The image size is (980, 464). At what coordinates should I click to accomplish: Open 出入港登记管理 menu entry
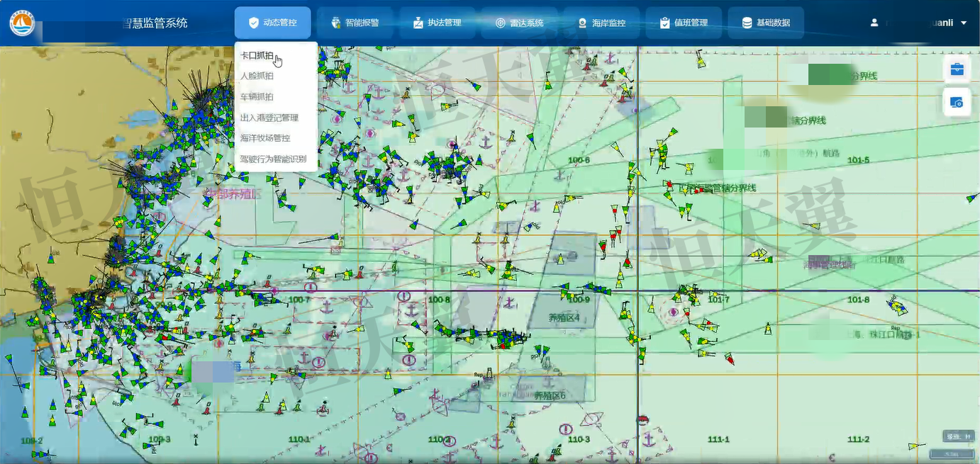pyautogui.click(x=269, y=118)
